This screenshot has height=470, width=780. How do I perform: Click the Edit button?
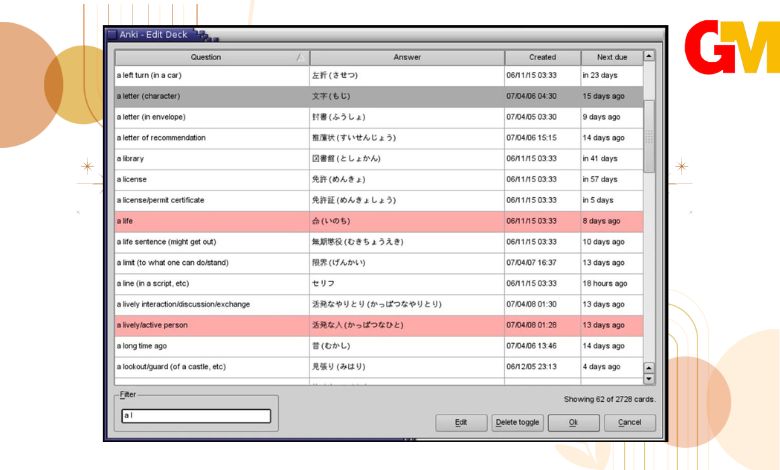[461, 423]
